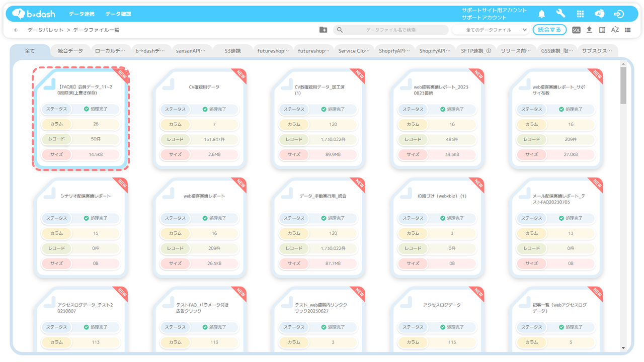Open 記事一覧（webアクセスログデータ） card

[555, 320]
